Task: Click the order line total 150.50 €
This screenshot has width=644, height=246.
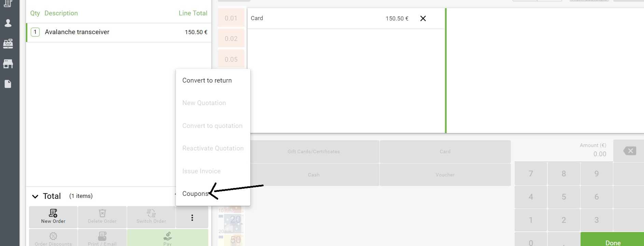Action: pos(196,32)
